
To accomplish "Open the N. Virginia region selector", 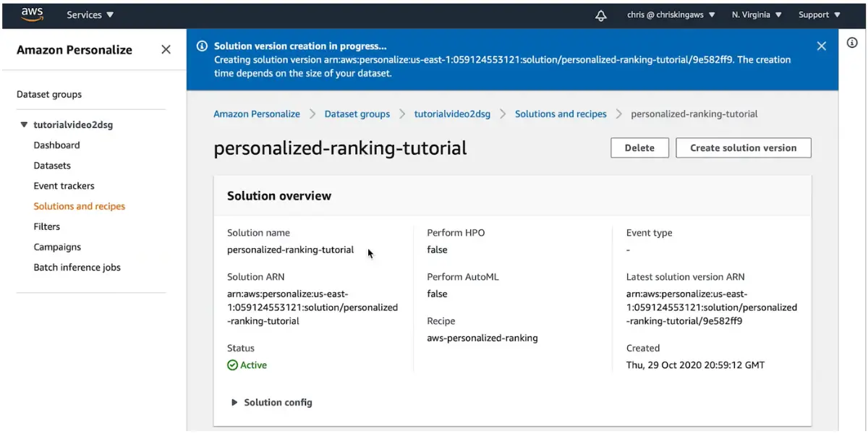I will (757, 14).
